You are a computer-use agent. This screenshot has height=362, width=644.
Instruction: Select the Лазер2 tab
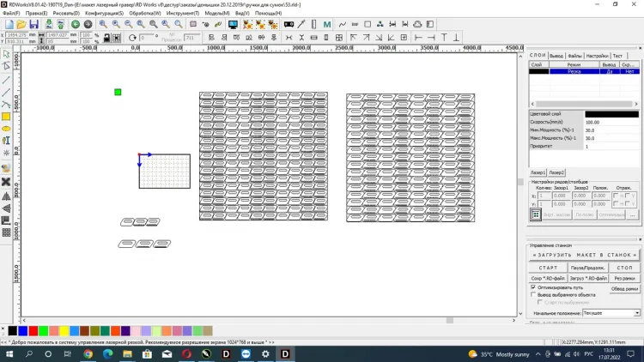556,172
